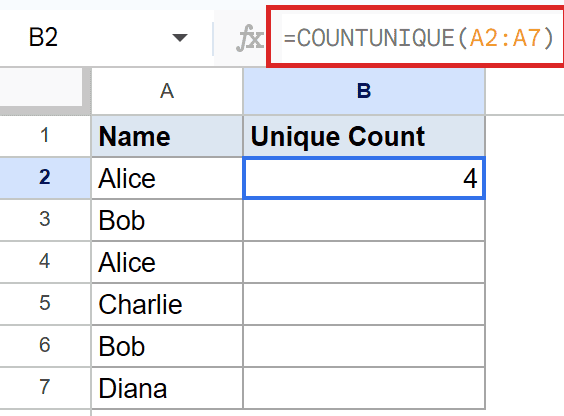Select empty cell B7 beside Diana
The width and height of the screenshot is (564, 416).
pyautogui.click(x=364, y=388)
